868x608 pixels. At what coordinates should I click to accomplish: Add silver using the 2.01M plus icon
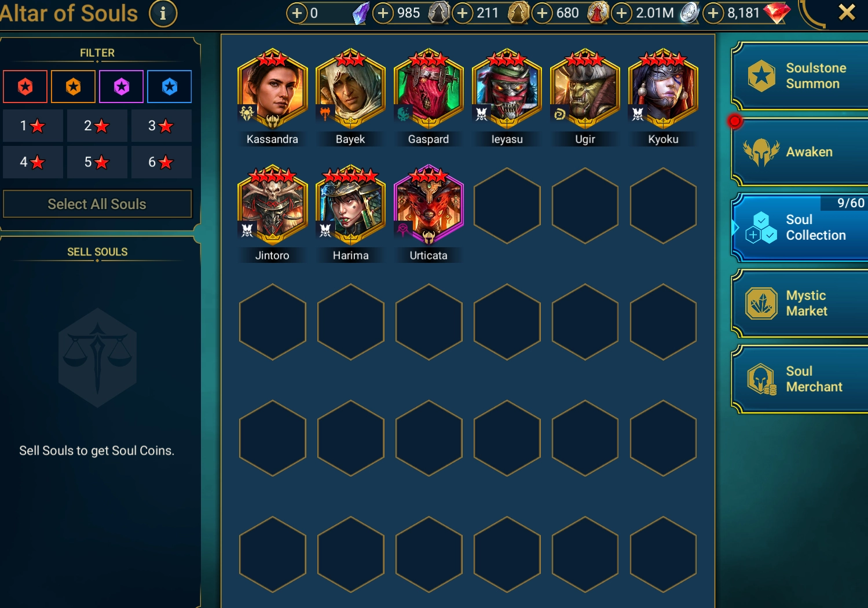(621, 13)
